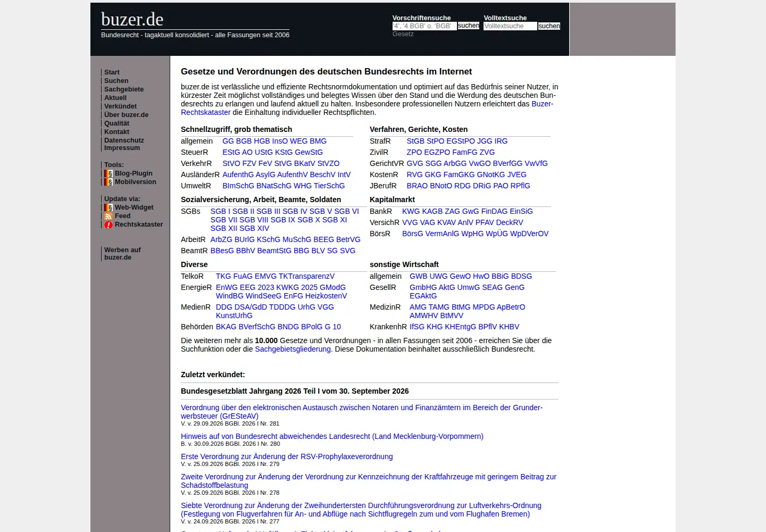The image size is (766, 532).
Task: Focus the Vorschriftensuche input field
Action: [x=424, y=26]
